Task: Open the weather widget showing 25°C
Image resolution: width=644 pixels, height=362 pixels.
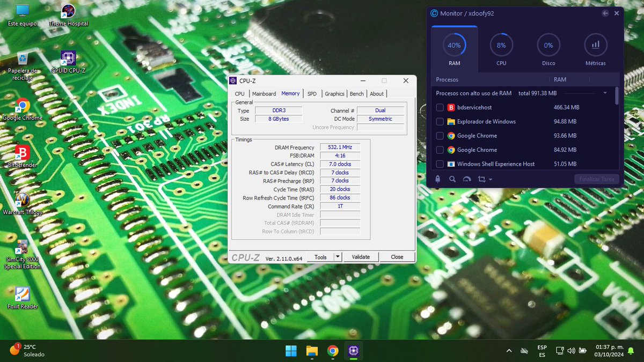Action: click(27, 351)
